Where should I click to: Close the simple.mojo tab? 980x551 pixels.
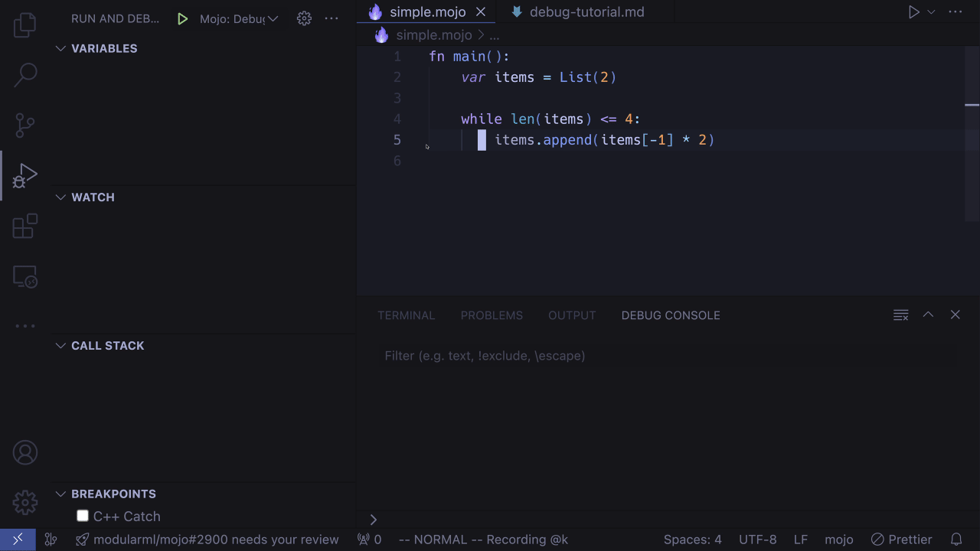(481, 11)
